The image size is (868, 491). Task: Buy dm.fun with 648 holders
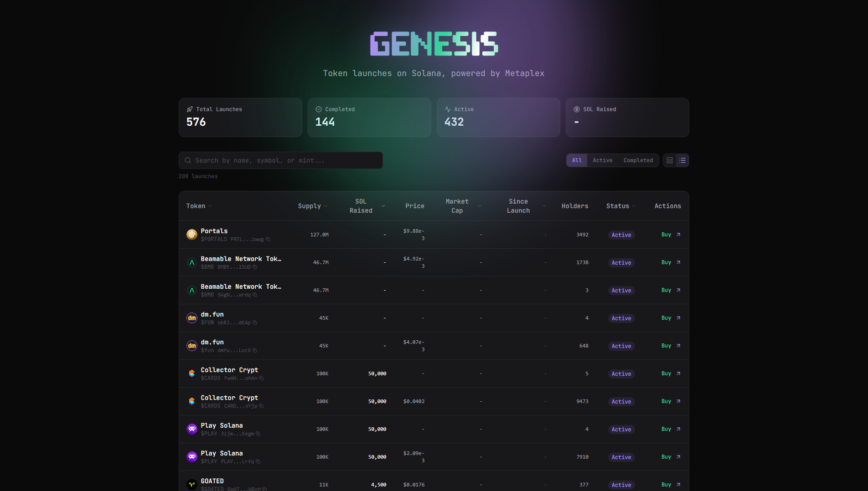coord(671,346)
